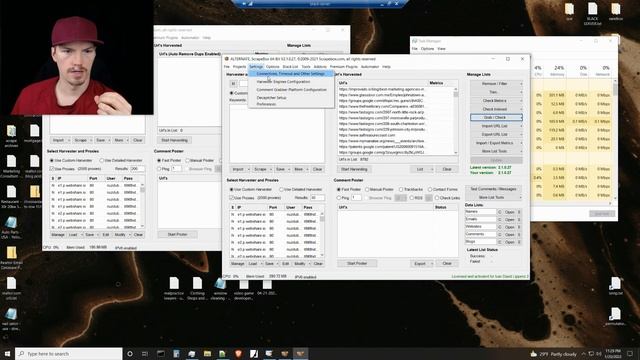This screenshot has width=640, height=360.
Task: Open the Check Indexed dropdown
Action: (496, 109)
